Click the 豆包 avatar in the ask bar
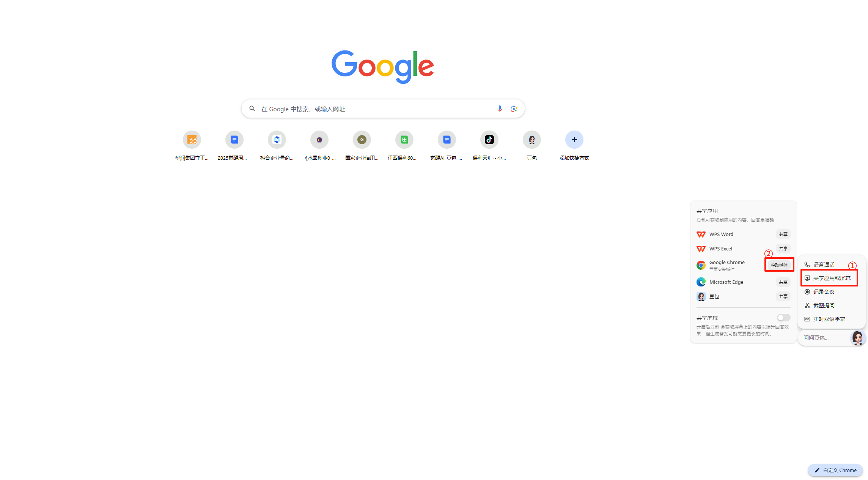 point(857,337)
